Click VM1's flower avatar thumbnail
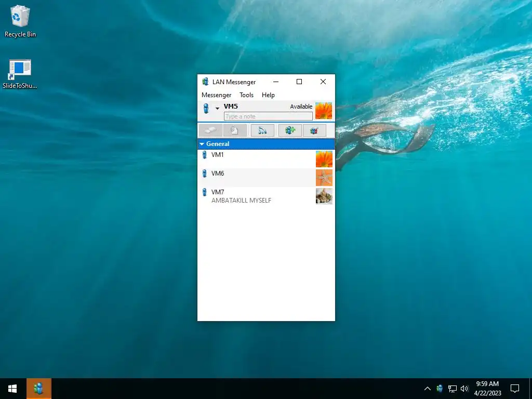Viewport: 532px width, 399px height. click(x=324, y=159)
